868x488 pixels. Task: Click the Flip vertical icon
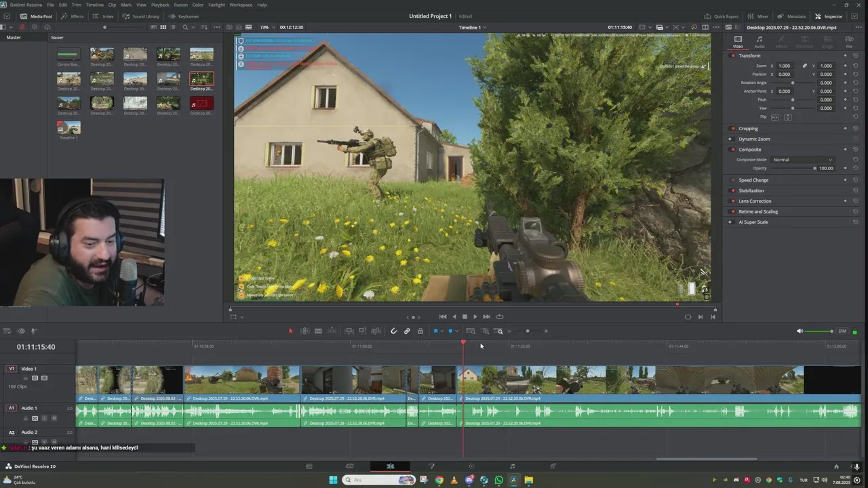click(788, 117)
